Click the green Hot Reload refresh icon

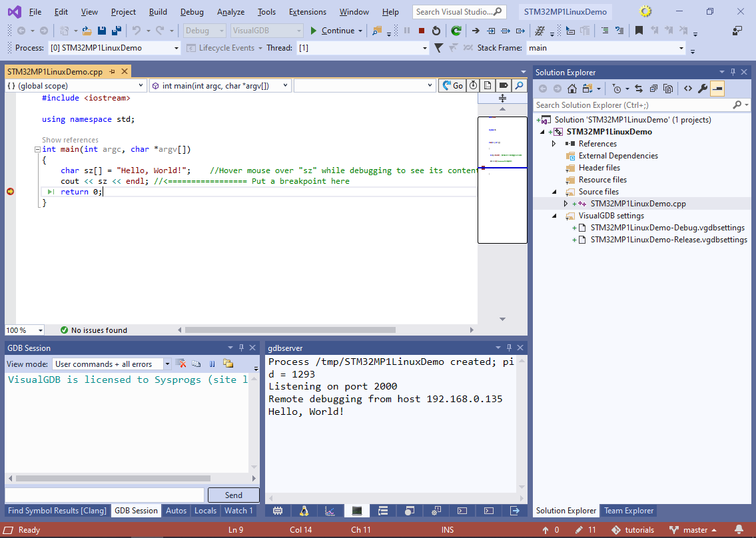pyautogui.click(x=456, y=31)
